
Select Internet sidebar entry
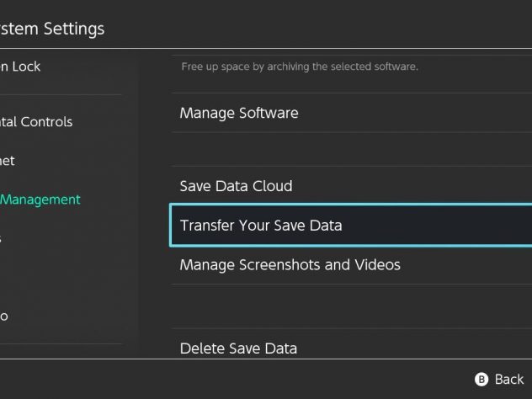(8, 161)
